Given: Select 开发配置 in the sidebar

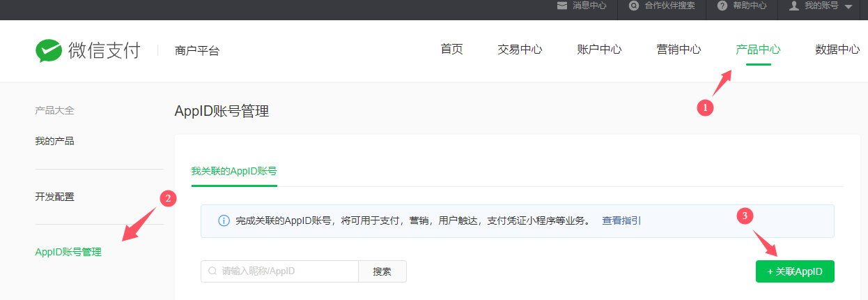Looking at the screenshot, I should coord(54,197).
